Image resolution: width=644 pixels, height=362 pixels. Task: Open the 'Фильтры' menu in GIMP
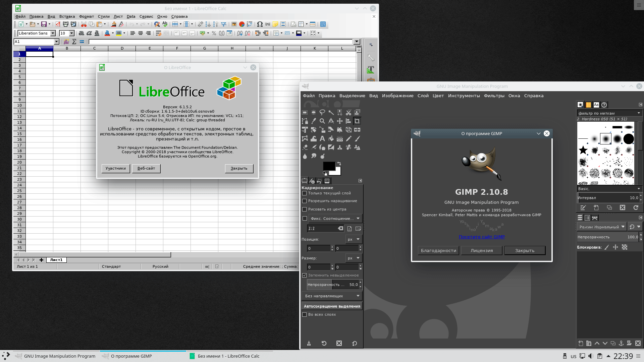(494, 96)
